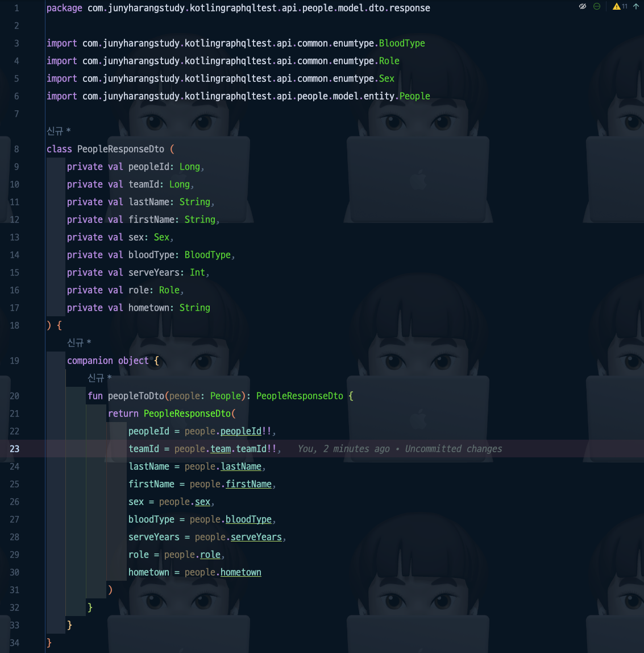This screenshot has width=644, height=653.
Task: Toggle the crossed-out eye visibility icon
Action: click(583, 6)
